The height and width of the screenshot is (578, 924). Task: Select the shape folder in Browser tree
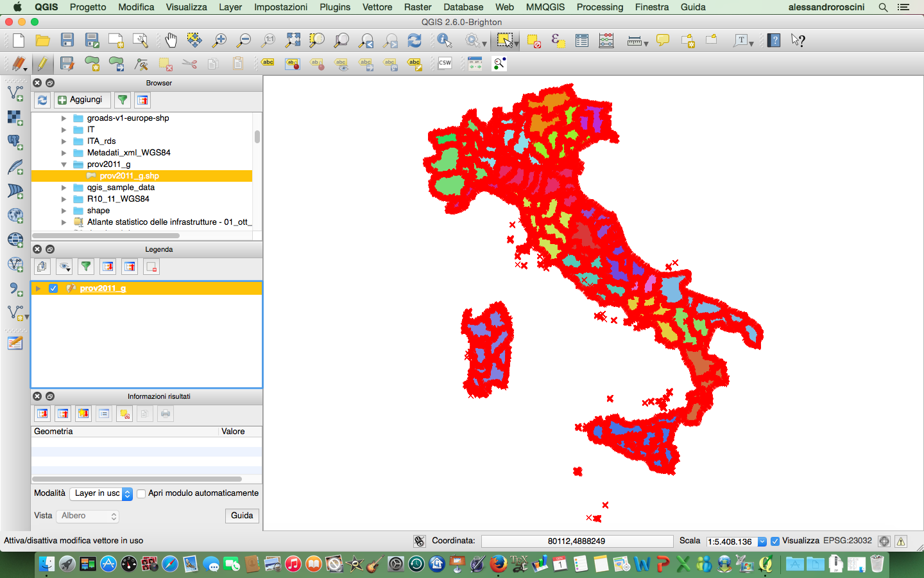[x=98, y=211]
